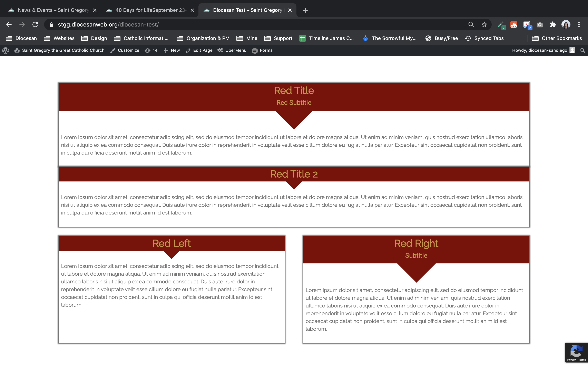The width and height of the screenshot is (588, 367).
Task: Open the Other Bookmarks folder
Action: click(557, 38)
